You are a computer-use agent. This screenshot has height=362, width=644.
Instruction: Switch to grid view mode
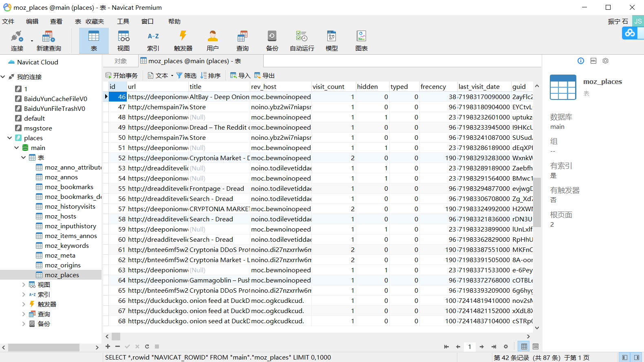pyautogui.click(x=524, y=347)
